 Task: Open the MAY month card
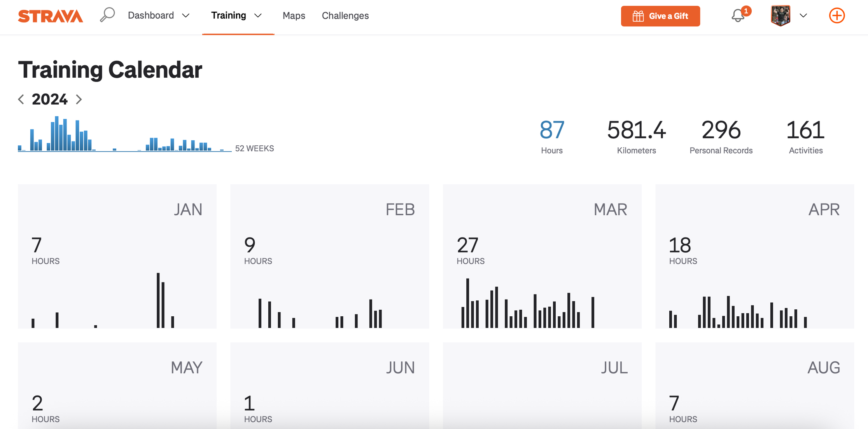[117, 385]
